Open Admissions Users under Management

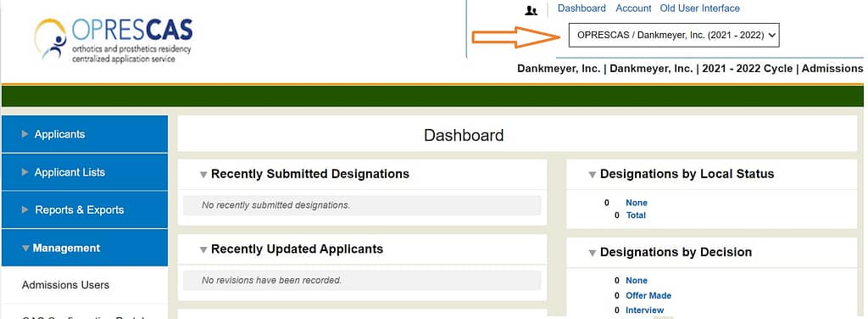(x=65, y=285)
